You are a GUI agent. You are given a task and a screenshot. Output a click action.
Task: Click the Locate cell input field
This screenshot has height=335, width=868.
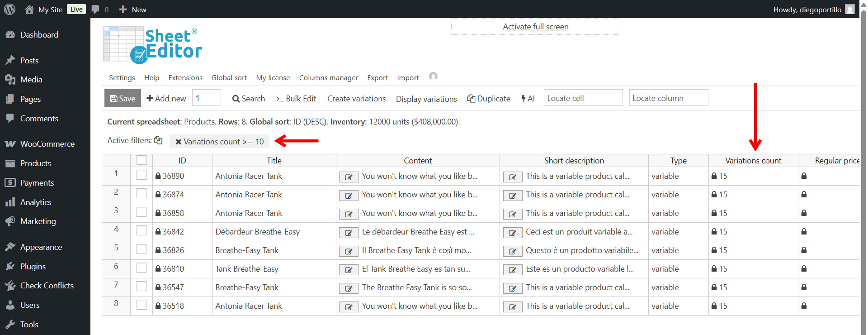tap(583, 98)
